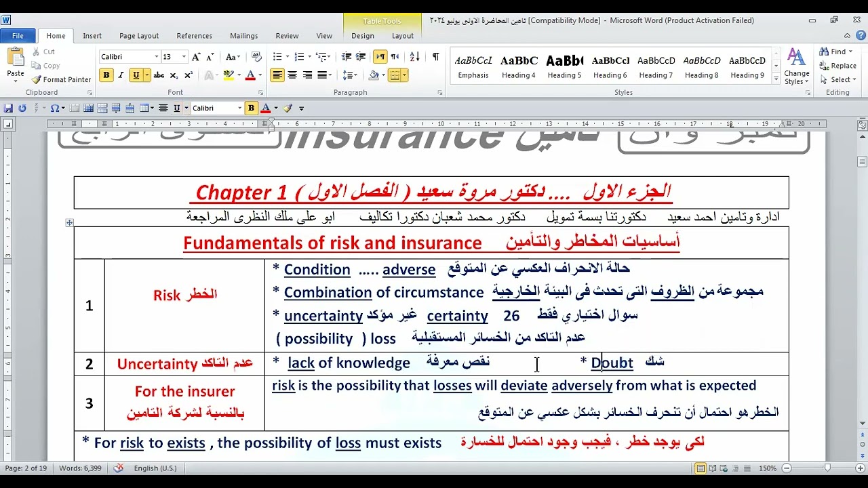Click the font box in Quick Access Toolbar
The width and height of the screenshot is (868, 488).
coord(217,108)
